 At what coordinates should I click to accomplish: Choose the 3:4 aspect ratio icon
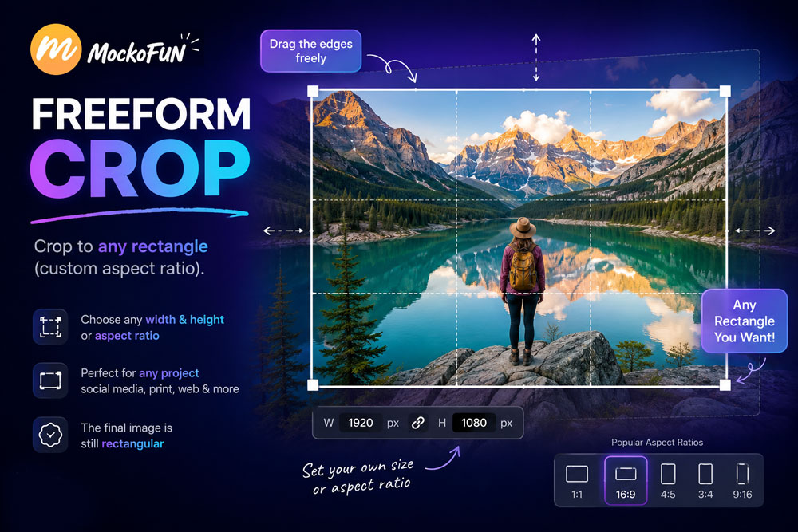click(x=705, y=481)
